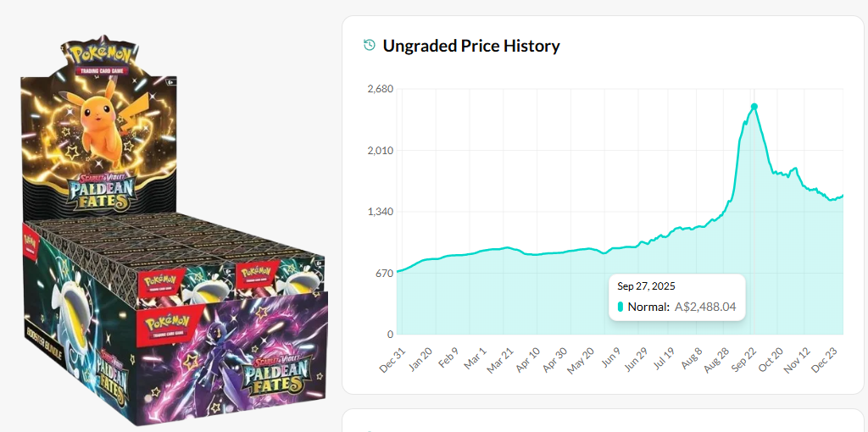This screenshot has height=432, width=868.
Task: Click the 1,340 y-axis value
Action: pos(380,212)
